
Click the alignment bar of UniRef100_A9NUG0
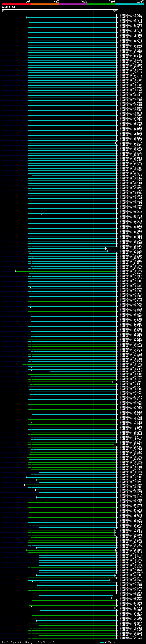pyautogui.click(x=67, y=249)
